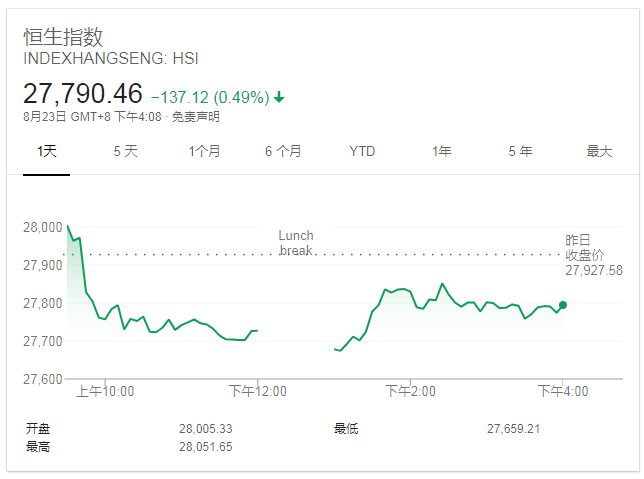Click the 最高 label
Image resolution: width=644 pixels, height=479 pixels.
pos(38,447)
